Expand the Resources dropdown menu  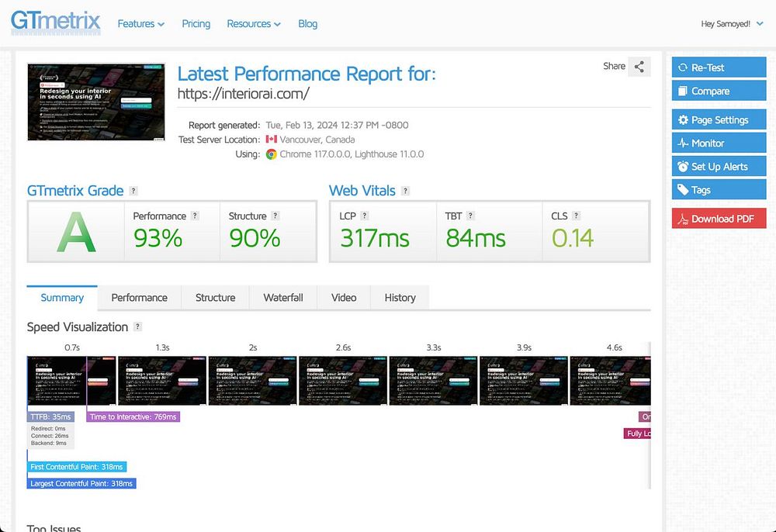[x=254, y=24]
